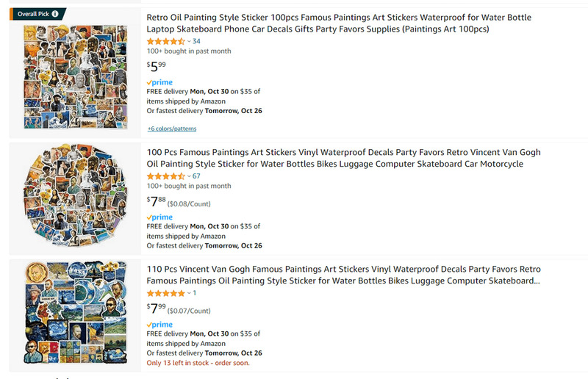
Task: Open the Retro Oil Painting Style Sticker 100pcs title
Action: (339, 23)
